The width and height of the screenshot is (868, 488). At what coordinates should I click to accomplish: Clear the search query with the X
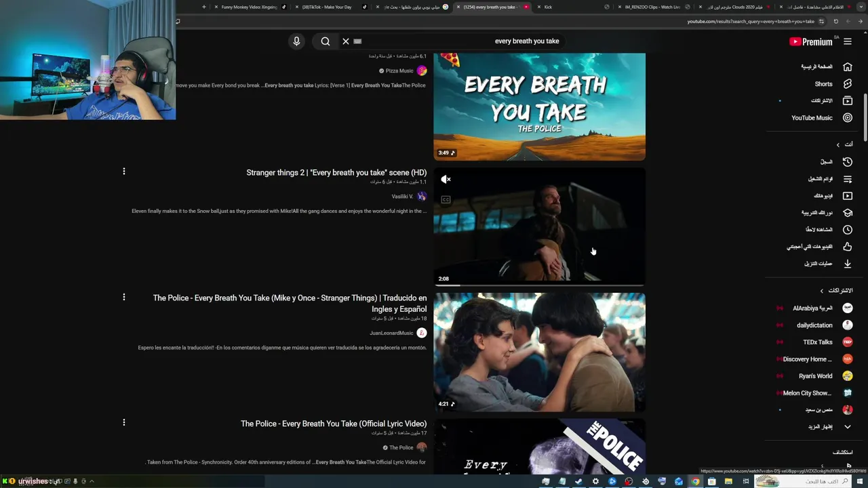(x=346, y=41)
